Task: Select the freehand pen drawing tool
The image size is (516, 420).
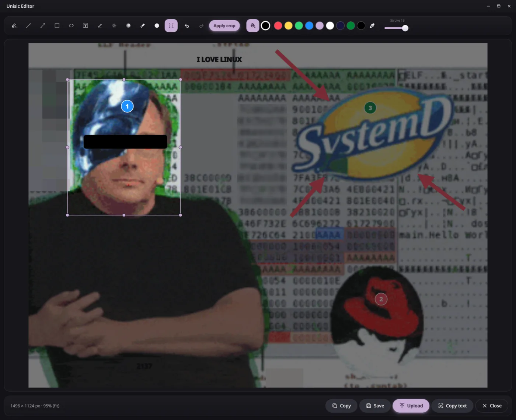Action: (x=14, y=26)
